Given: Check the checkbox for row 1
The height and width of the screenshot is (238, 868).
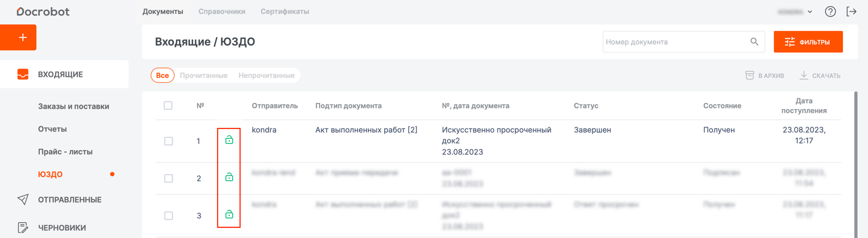Looking at the screenshot, I should coord(169,141).
